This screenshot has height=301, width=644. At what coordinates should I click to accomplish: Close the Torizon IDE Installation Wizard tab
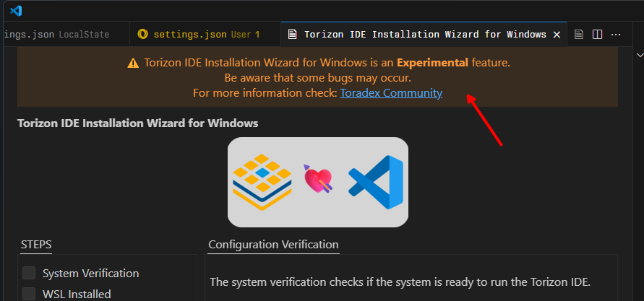pyautogui.click(x=557, y=34)
